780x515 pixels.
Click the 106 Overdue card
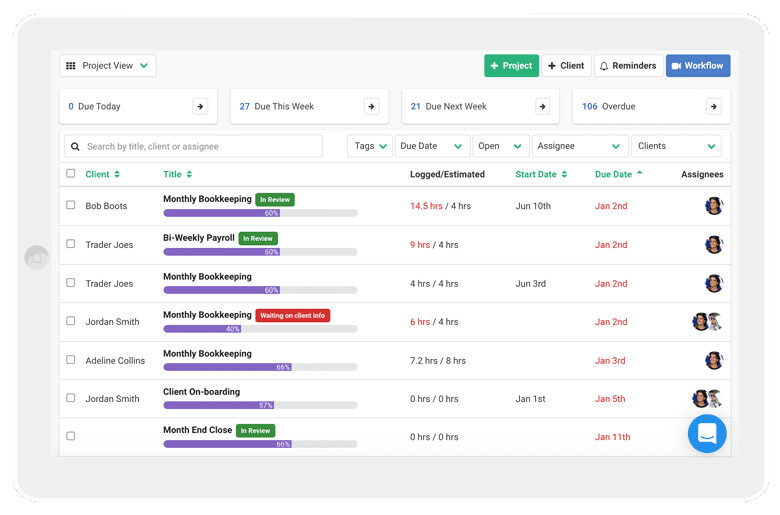pos(652,106)
